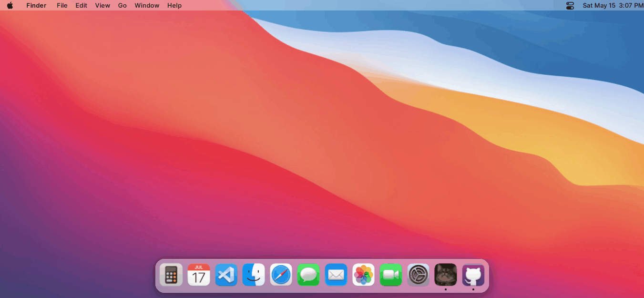Open Control Center in the menu bar
Image resolution: width=644 pixels, height=298 pixels.
click(x=570, y=5)
